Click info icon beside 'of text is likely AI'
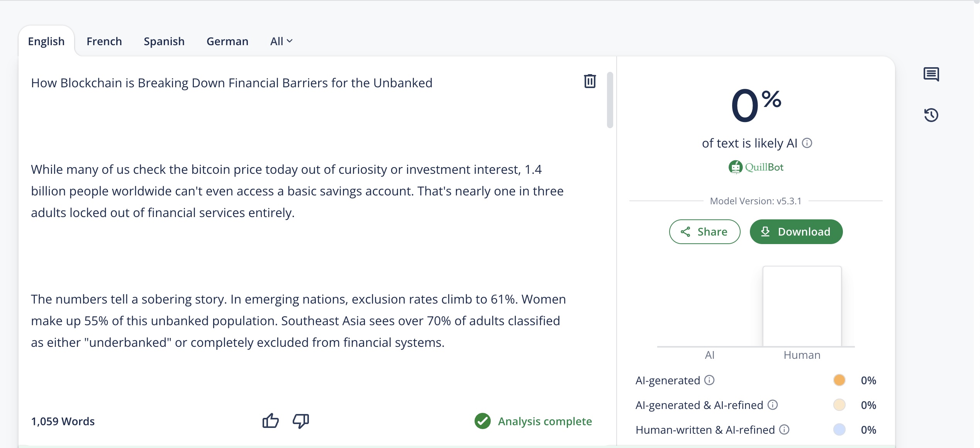The width and height of the screenshot is (980, 448). coord(807,143)
